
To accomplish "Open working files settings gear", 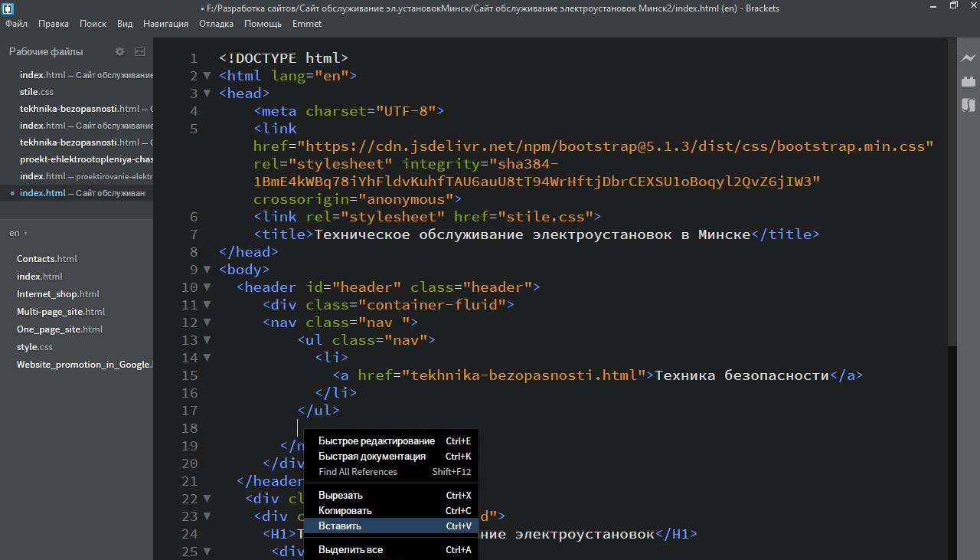I will [x=119, y=51].
